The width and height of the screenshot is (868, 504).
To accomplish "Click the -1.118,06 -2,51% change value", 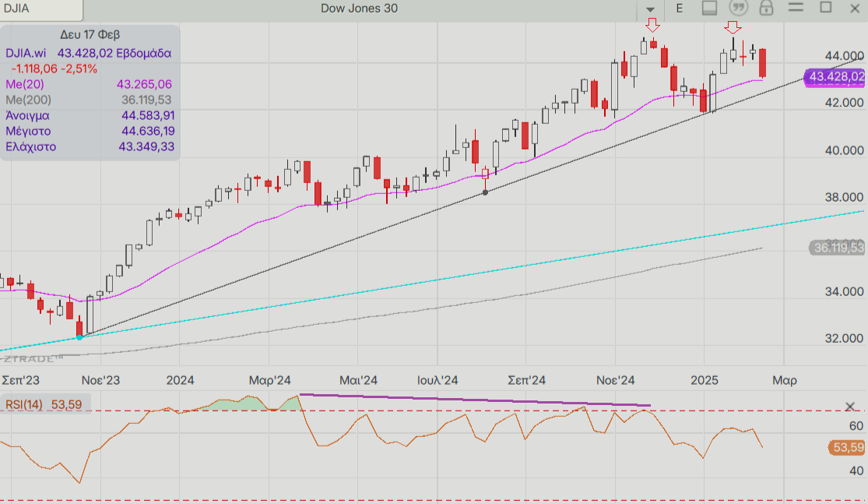I will click(54, 69).
